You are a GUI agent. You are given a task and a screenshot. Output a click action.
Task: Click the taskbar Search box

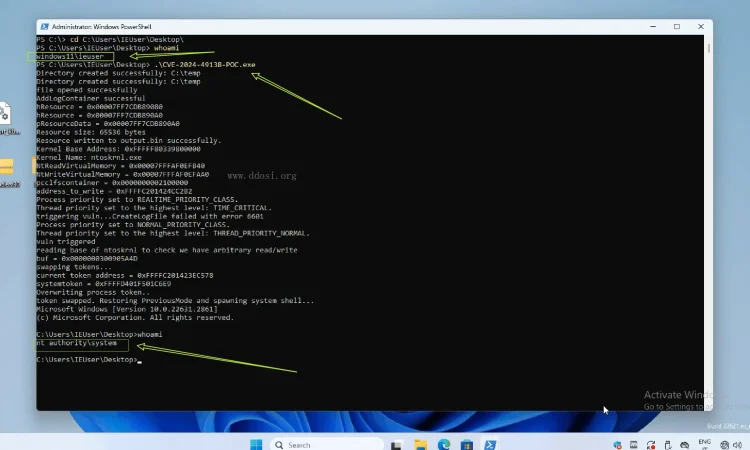coord(327,445)
